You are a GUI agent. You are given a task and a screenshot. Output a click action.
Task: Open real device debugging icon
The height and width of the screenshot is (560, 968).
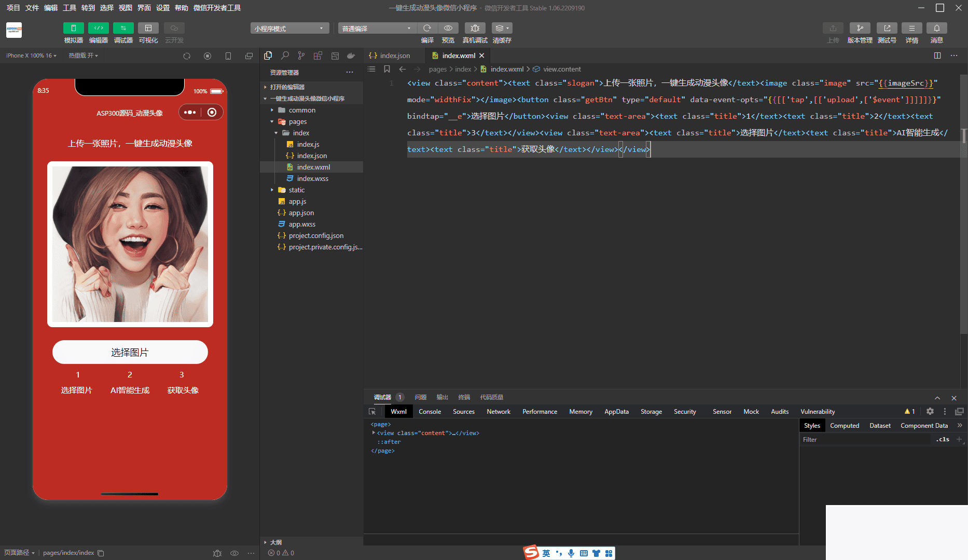tap(475, 28)
